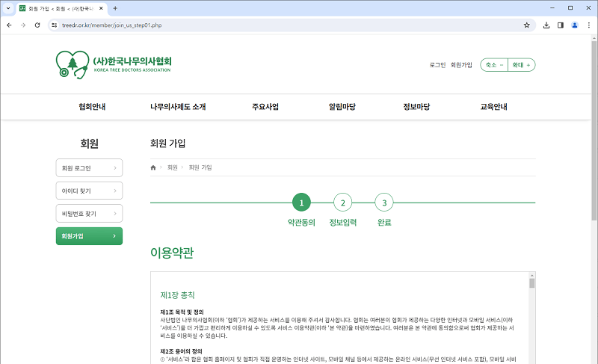
Task: Click the 이용약관 heading
Action: [172, 253]
